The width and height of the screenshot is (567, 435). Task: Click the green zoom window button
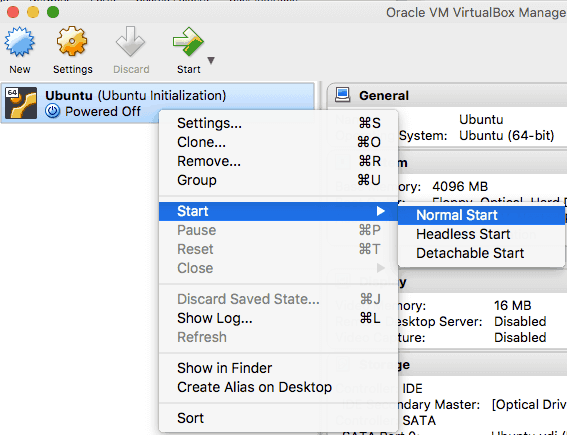pos(53,12)
